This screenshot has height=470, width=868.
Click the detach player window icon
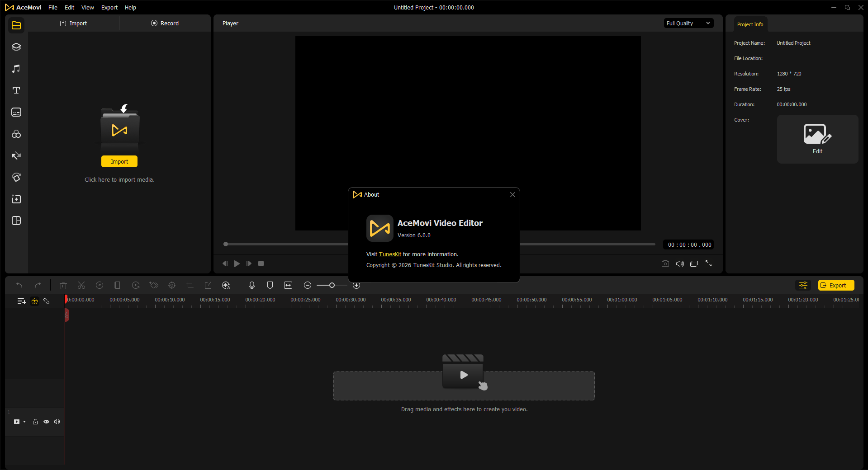694,263
